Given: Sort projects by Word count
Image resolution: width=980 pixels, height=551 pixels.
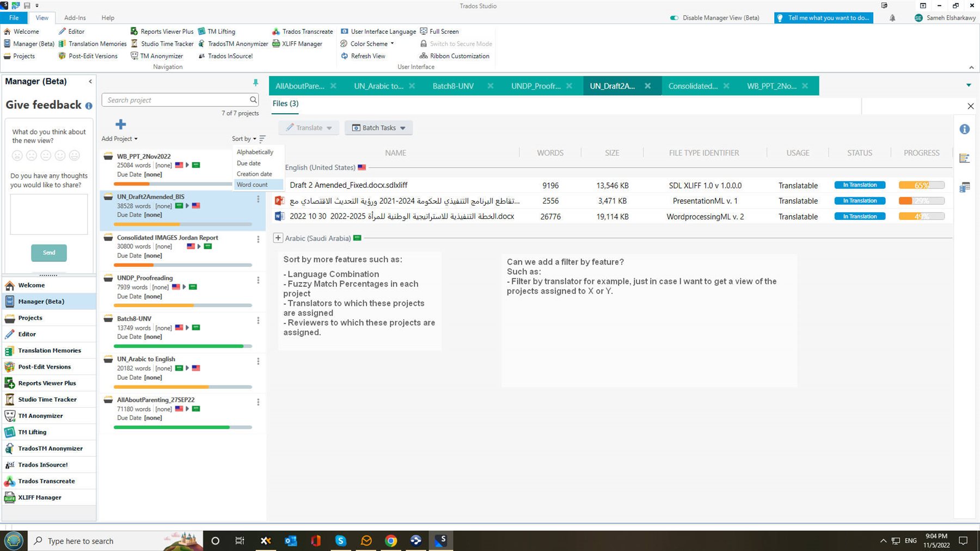Looking at the screenshot, I should 259,185.
